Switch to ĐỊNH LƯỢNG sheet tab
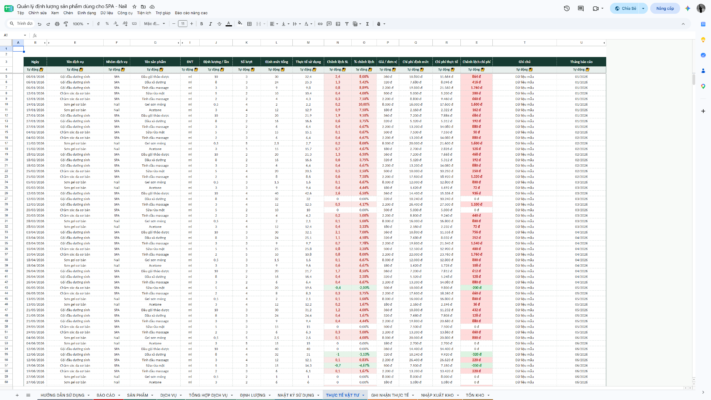 (x=253, y=395)
